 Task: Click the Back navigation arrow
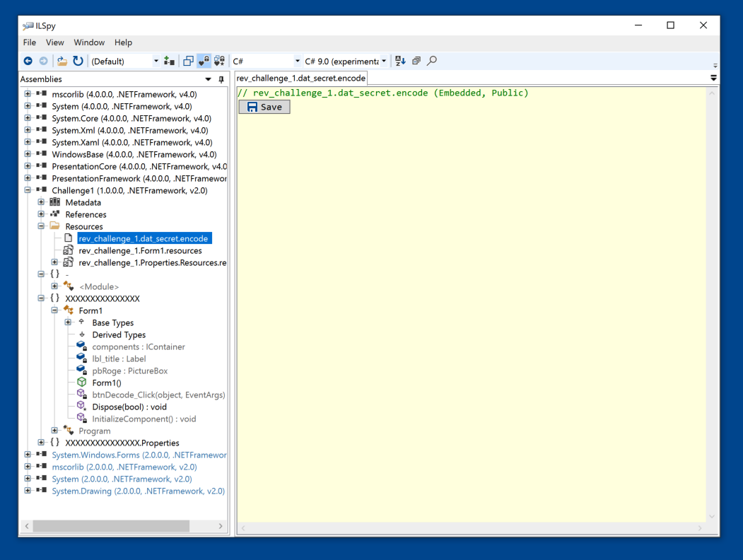pos(28,62)
